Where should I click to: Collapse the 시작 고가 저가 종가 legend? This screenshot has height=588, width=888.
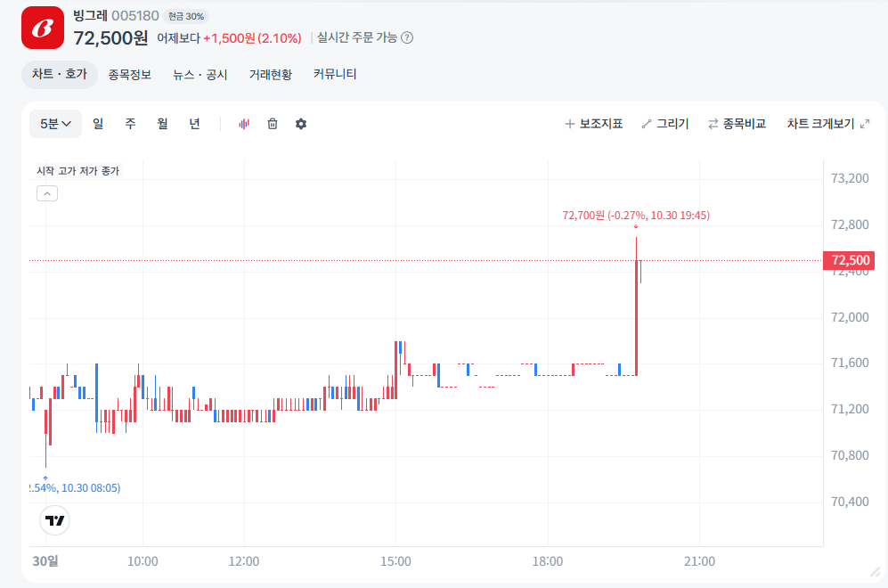[47, 192]
